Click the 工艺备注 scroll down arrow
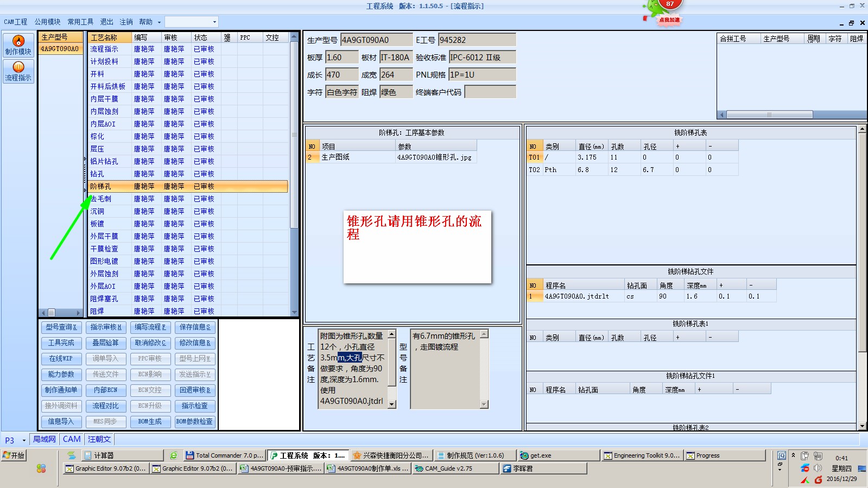This screenshot has width=868, height=488. 392,404
